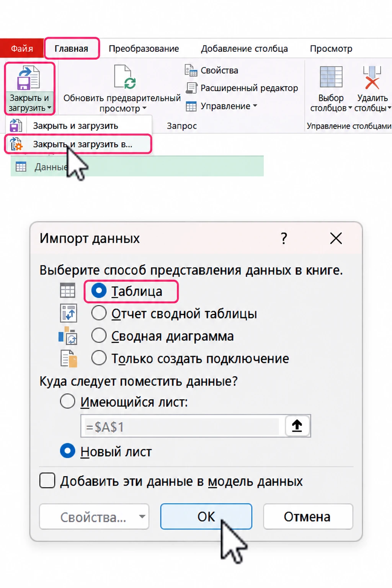Click the Выбор столбцов grid icon
The image size is (392, 588).
pos(331,77)
